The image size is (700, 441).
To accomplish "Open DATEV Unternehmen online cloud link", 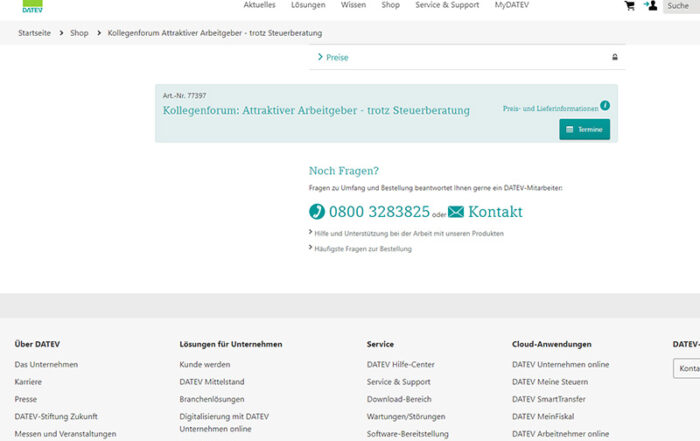I will [560, 364].
